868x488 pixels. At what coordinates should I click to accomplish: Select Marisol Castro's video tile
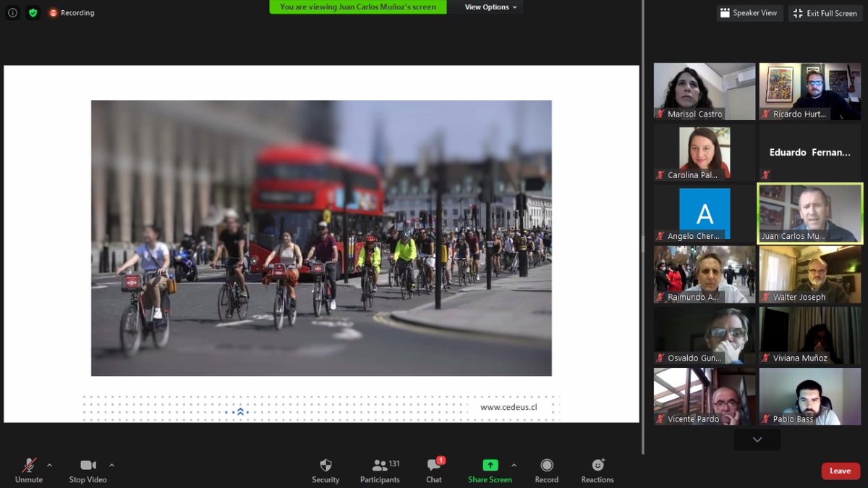(705, 91)
